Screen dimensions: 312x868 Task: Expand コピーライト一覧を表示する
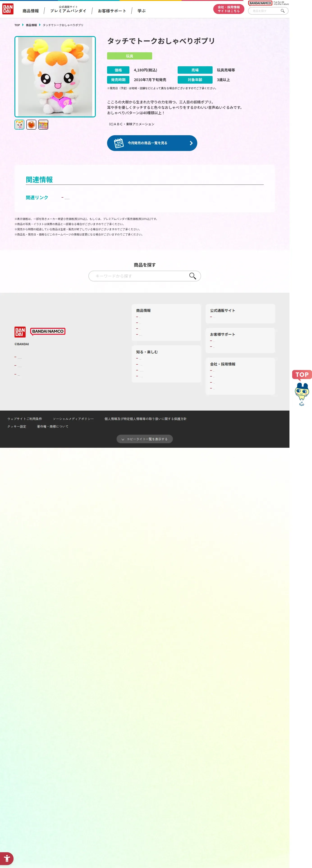(145, 439)
